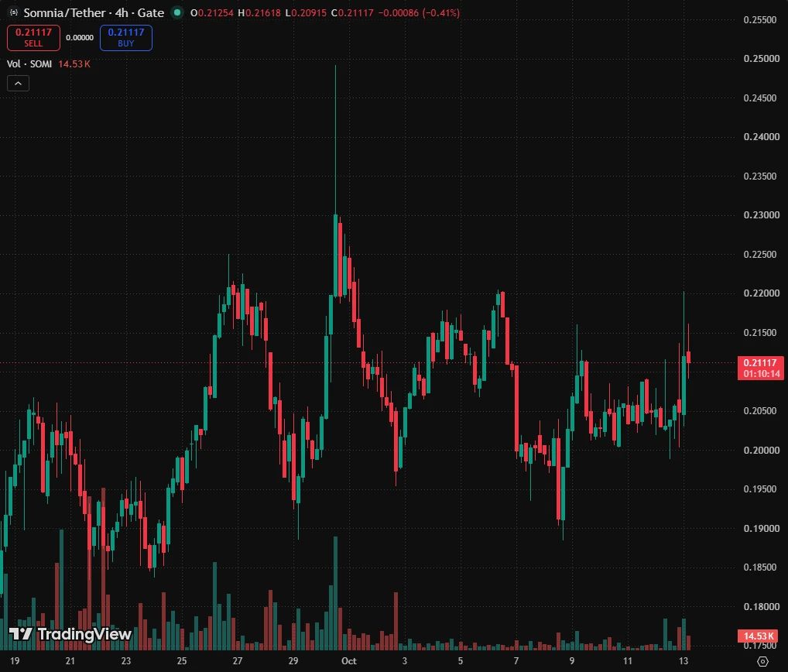The height and width of the screenshot is (672, 788).
Task: Click the 0.24500 price scale label
Action: click(x=760, y=98)
